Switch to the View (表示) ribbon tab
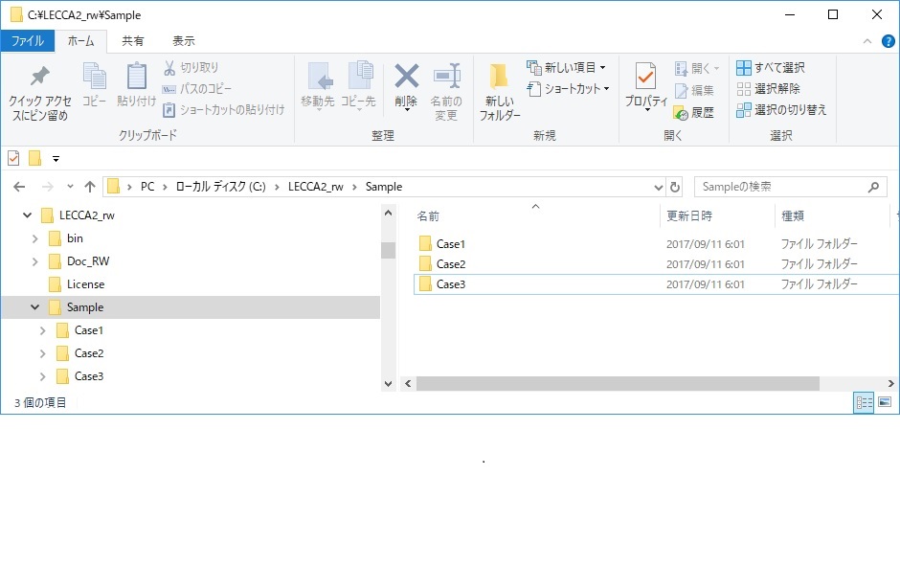The width and height of the screenshot is (900, 588). coord(183,41)
